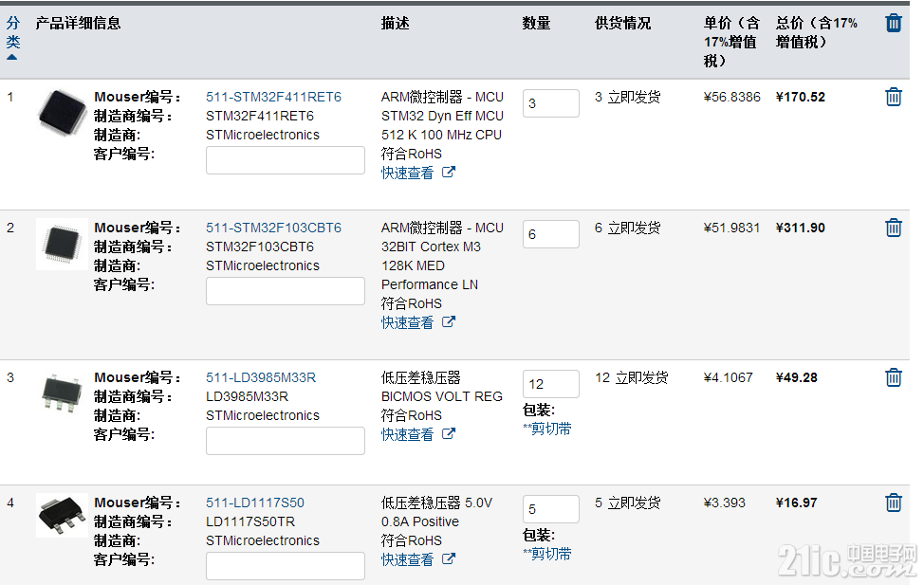Click customer number field for STM32F103CBT6
924x585 pixels.
coord(286,291)
